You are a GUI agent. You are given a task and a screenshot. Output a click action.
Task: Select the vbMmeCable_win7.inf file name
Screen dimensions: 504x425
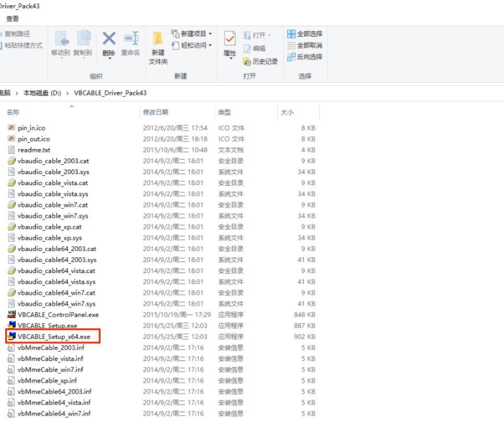(x=51, y=370)
